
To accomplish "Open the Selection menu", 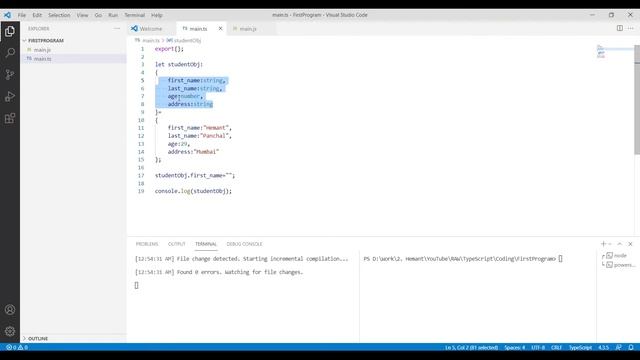I will [x=59, y=15].
